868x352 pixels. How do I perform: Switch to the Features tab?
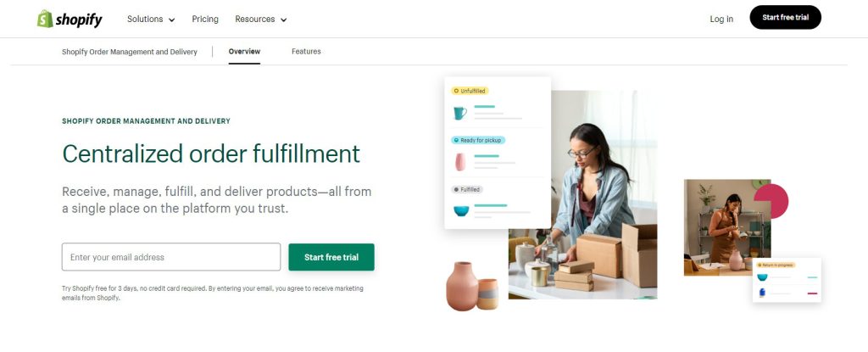click(306, 52)
